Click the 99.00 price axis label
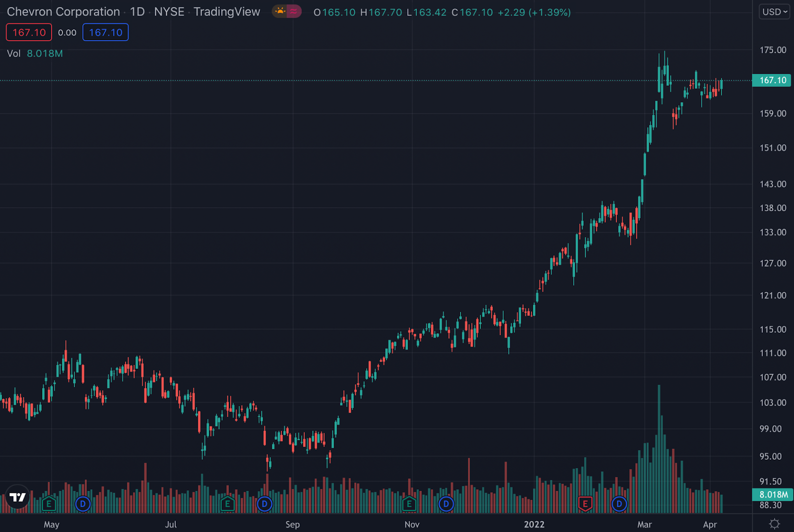 (x=771, y=429)
